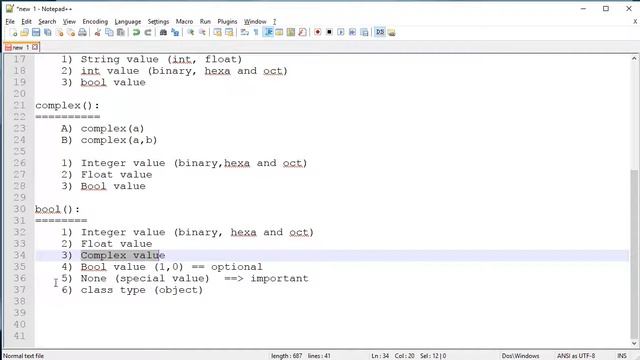The image size is (640, 360).
Task: Click the Close All toolbar icon
Action: click(x=71, y=32)
